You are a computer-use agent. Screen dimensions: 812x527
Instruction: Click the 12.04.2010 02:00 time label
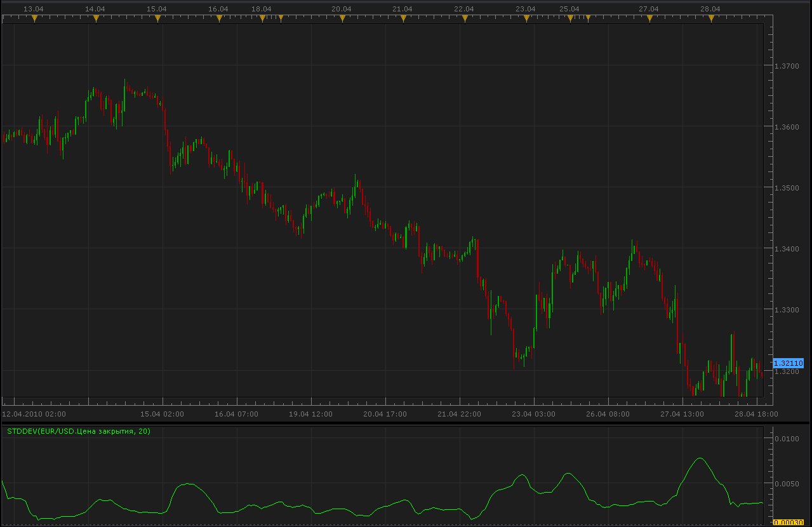(x=34, y=414)
